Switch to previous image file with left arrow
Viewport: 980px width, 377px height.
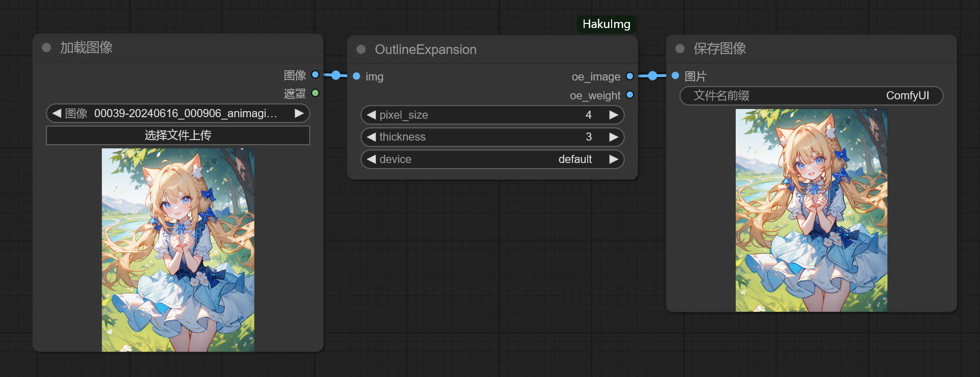(56, 113)
